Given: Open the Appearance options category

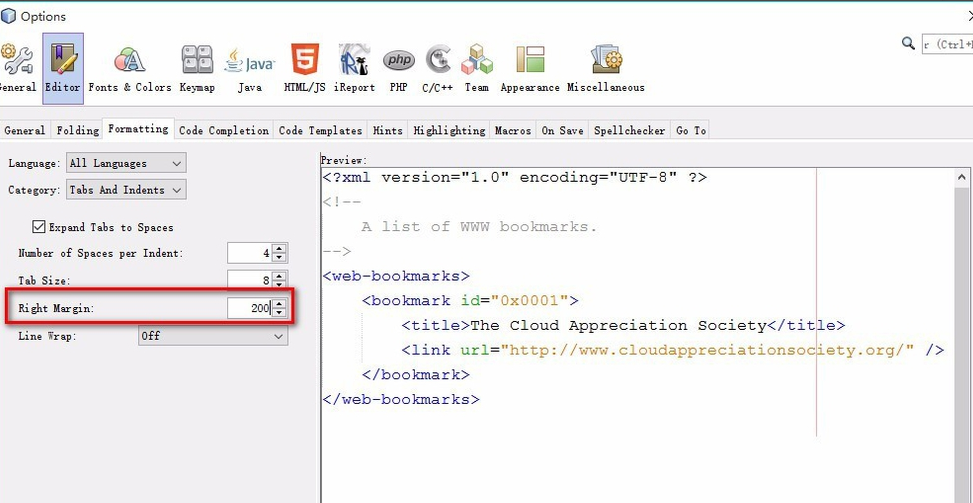Looking at the screenshot, I should pyautogui.click(x=530, y=69).
